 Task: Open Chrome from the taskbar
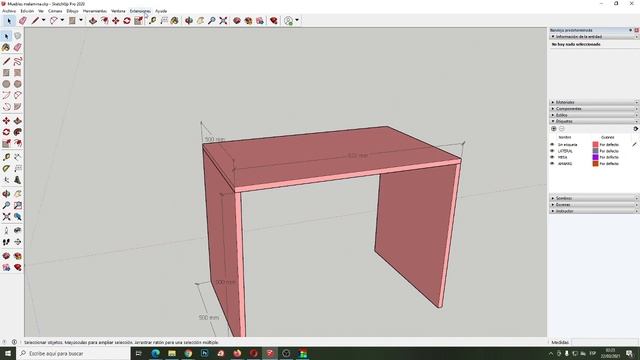[188, 353]
